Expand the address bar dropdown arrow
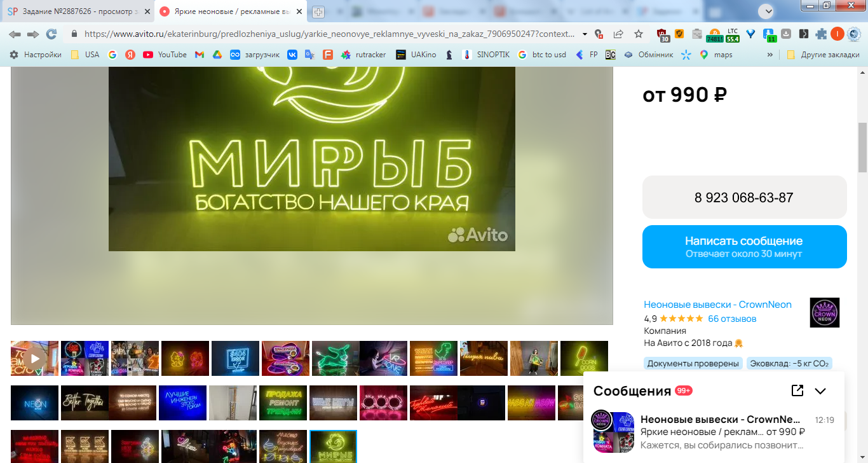The width and height of the screenshot is (868, 463). (x=585, y=34)
